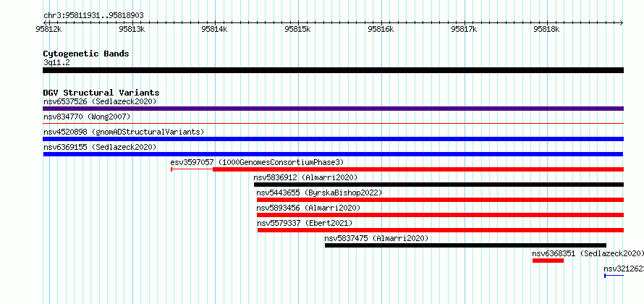Screen dimensions: 644x304
Task: Click the 95812k ruler tick label
Action: pyautogui.click(x=49, y=29)
